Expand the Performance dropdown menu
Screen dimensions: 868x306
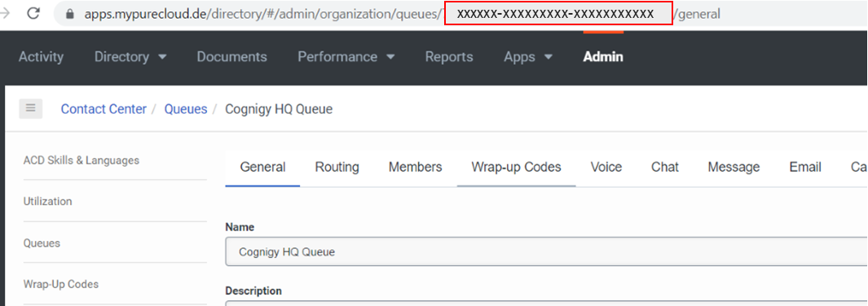click(x=346, y=57)
